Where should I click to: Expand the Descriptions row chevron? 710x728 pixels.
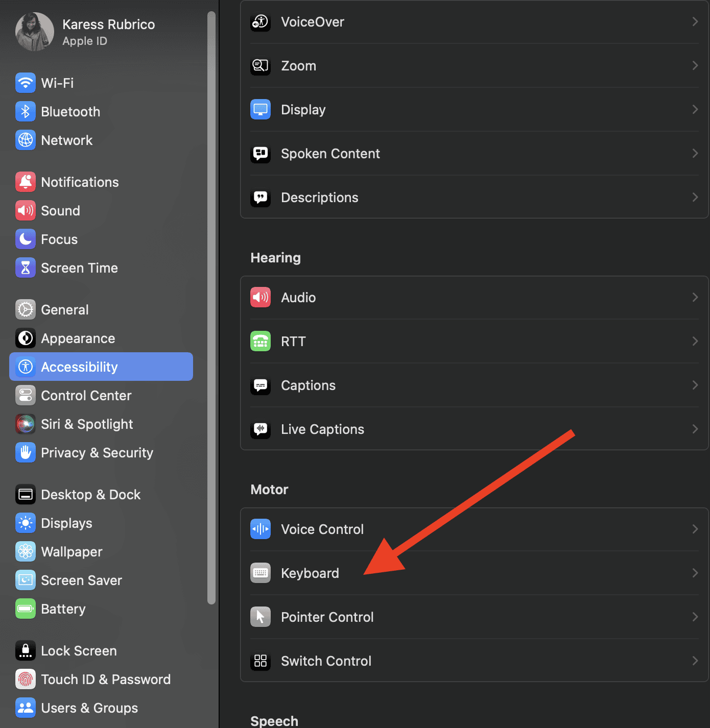pos(695,198)
